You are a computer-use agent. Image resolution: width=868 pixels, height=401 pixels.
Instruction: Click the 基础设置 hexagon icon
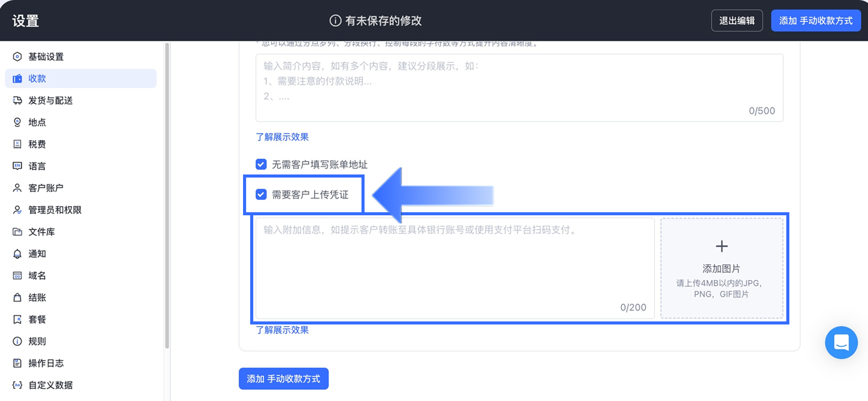click(17, 57)
